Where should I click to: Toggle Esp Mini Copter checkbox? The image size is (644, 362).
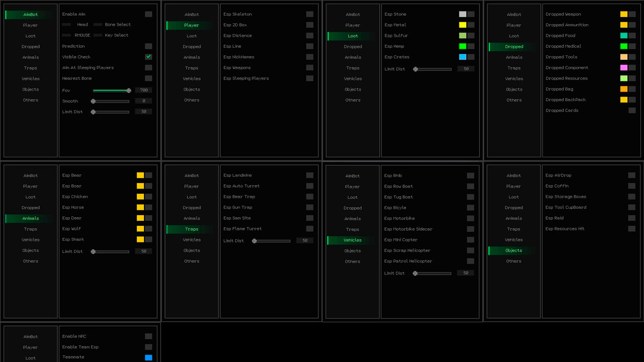click(x=470, y=240)
